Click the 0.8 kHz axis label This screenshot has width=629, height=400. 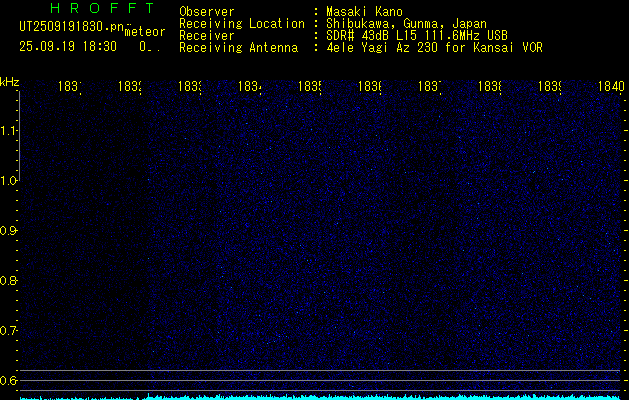9,280
